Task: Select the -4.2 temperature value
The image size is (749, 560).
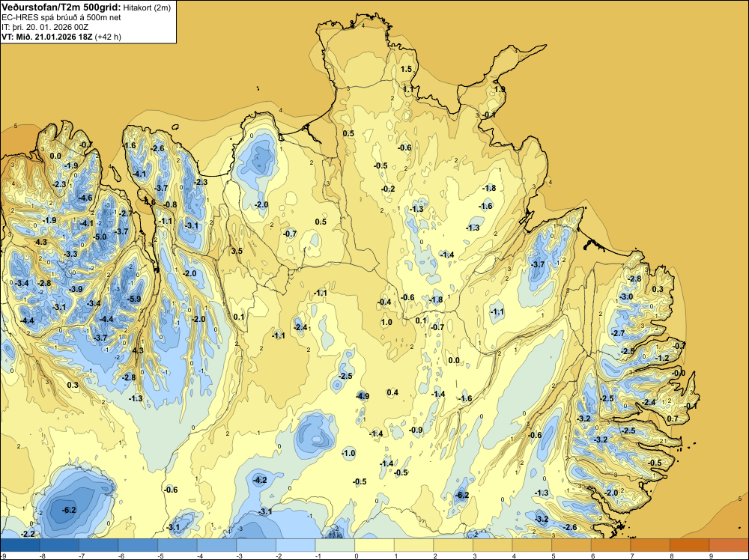Action: pyautogui.click(x=261, y=480)
